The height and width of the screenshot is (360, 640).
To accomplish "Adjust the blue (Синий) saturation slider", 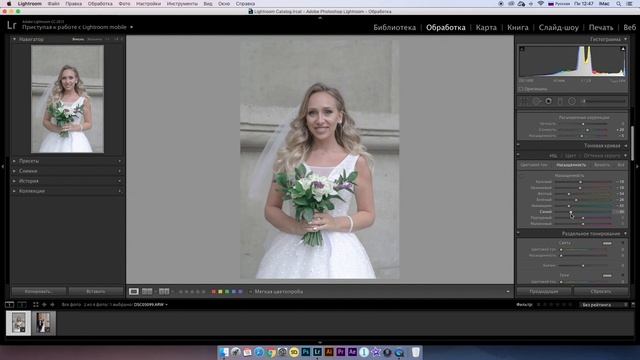I will point(571,212).
